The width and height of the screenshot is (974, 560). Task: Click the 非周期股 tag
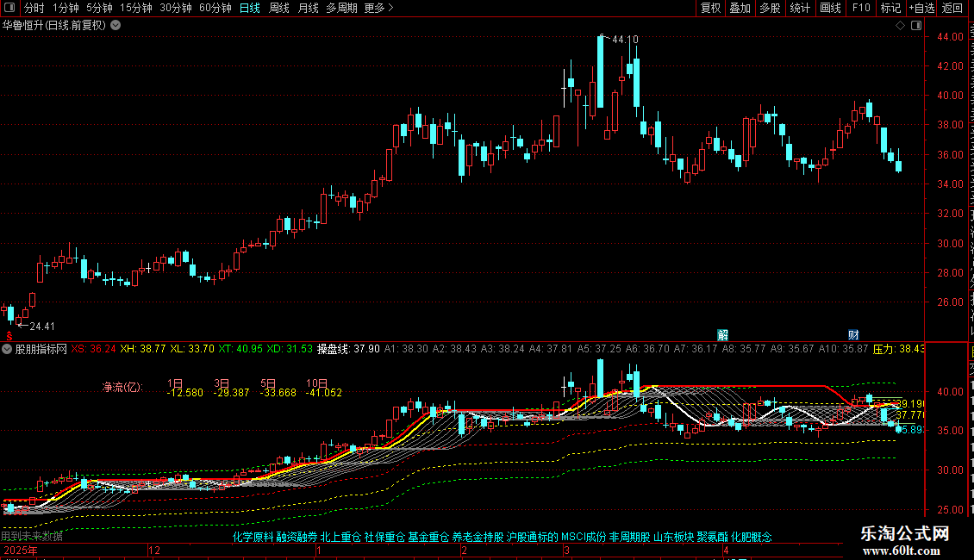click(629, 537)
